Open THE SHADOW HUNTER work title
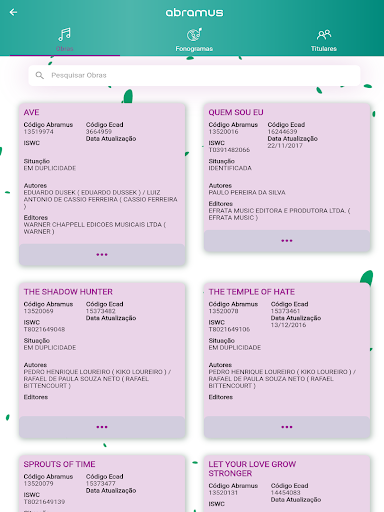This screenshot has width=384, height=512. [68, 292]
